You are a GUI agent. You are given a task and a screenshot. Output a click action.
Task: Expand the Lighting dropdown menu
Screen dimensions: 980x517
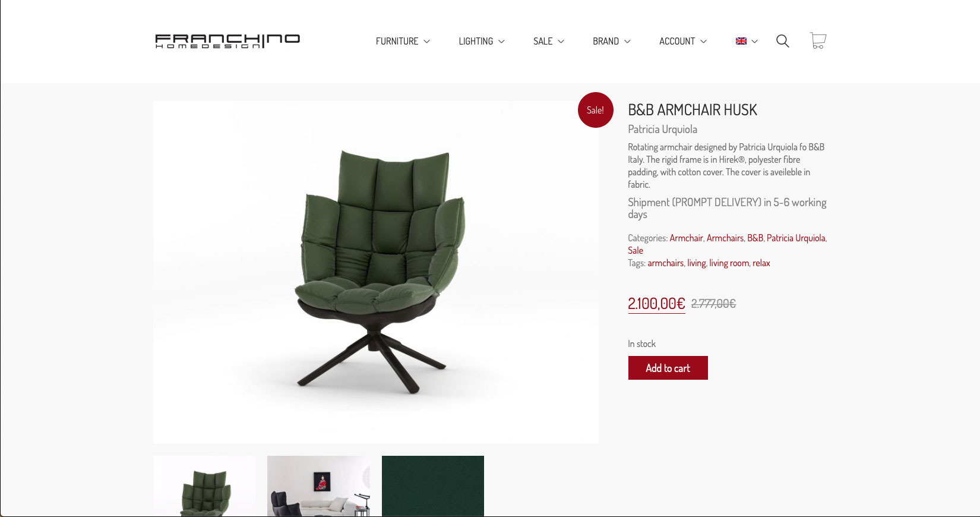point(482,41)
